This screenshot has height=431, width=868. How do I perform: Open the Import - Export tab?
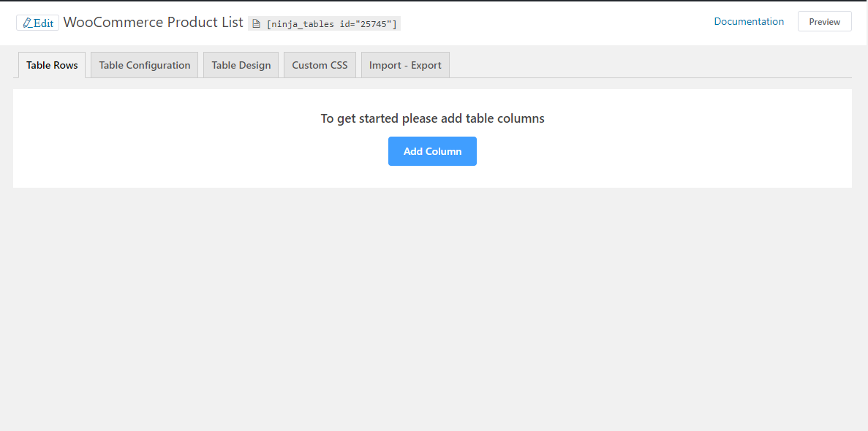click(x=405, y=65)
